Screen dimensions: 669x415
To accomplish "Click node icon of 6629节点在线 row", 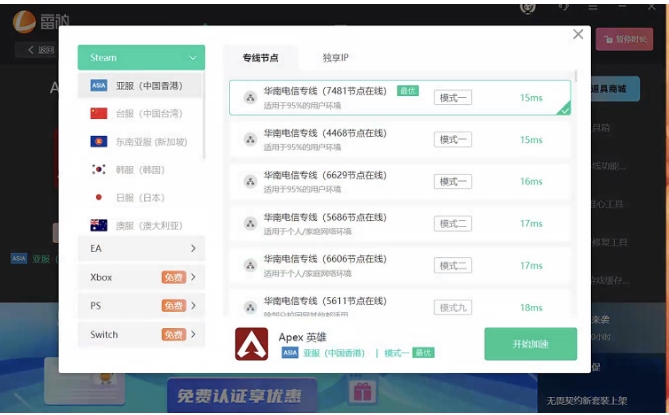I will click(x=250, y=182).
